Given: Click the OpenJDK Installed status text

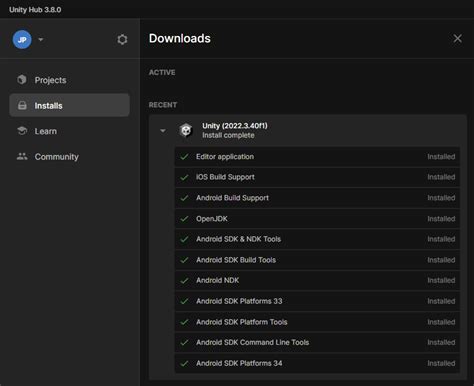Looking at the screenshot, I should coord(441,219).
